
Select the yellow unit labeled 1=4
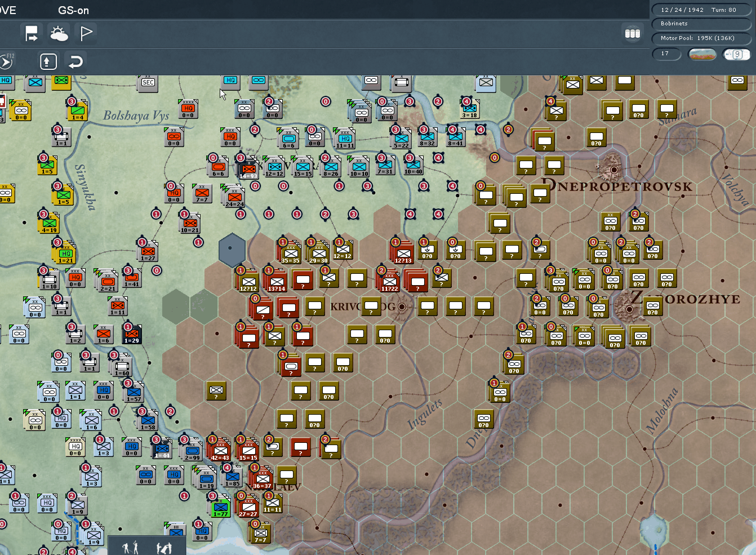click(77, 110)
